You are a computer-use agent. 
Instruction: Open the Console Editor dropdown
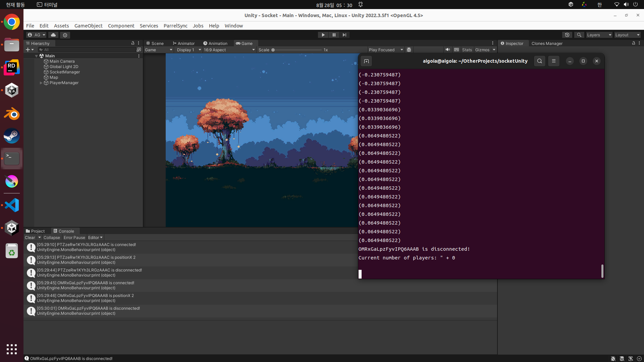[96, 237]
